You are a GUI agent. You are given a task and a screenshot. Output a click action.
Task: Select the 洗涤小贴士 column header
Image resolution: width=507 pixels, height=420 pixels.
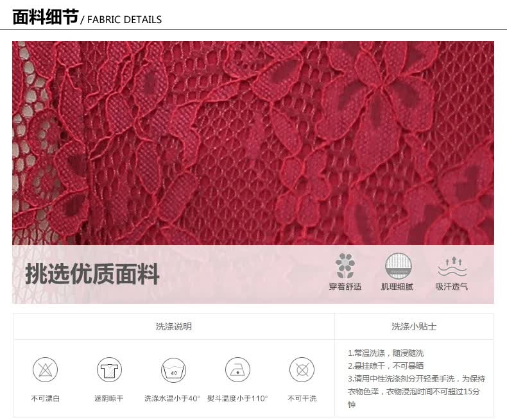point(414,326)
